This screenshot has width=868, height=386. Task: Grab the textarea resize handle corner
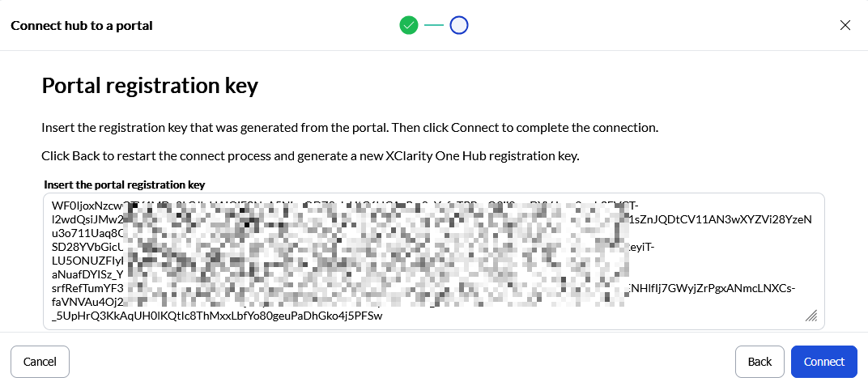click(x=811, y=316)
